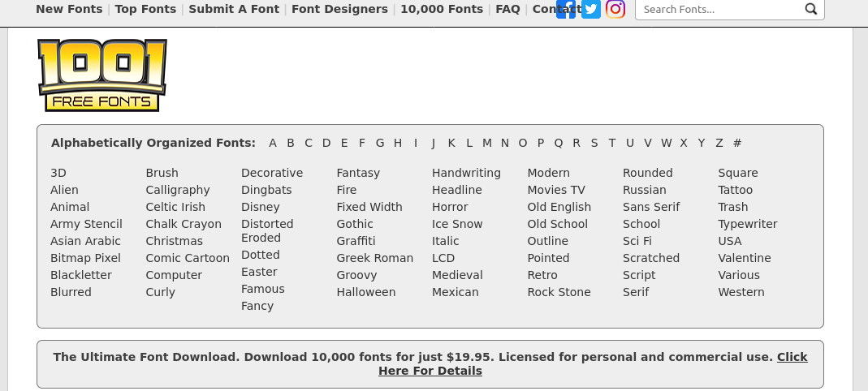Open the Fixed Width category
Screen dimensions: 868x391
click(369, 208)
